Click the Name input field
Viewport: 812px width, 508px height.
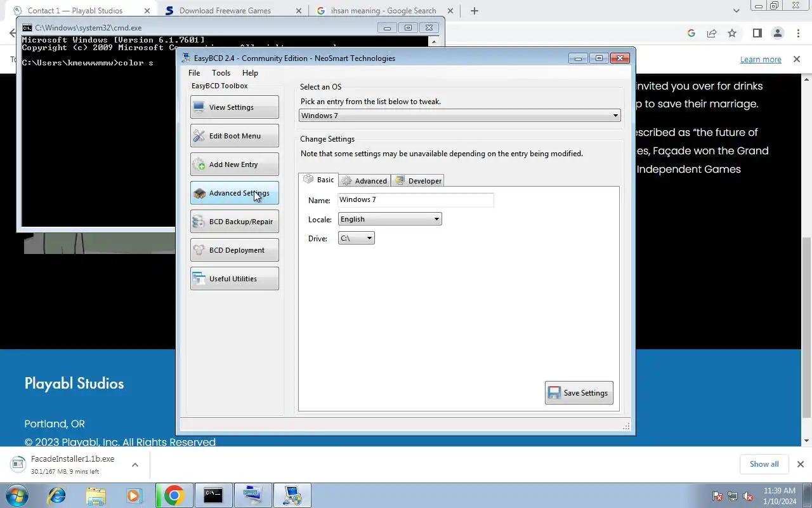[416, 199]
